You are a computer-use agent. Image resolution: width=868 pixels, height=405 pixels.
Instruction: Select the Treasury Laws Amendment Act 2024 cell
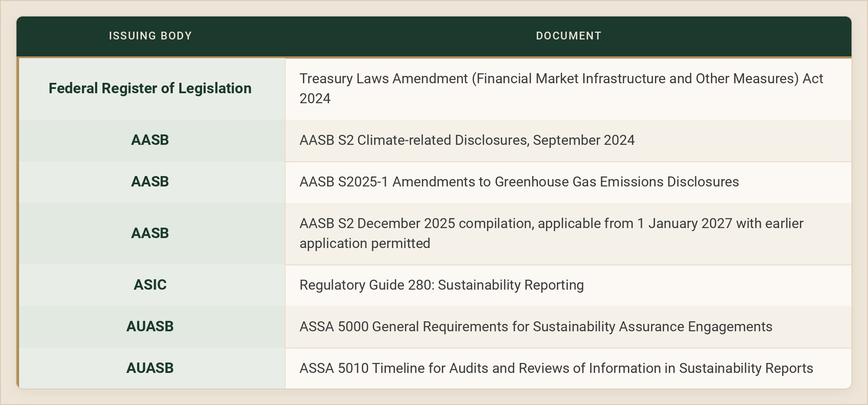[569, 88]
